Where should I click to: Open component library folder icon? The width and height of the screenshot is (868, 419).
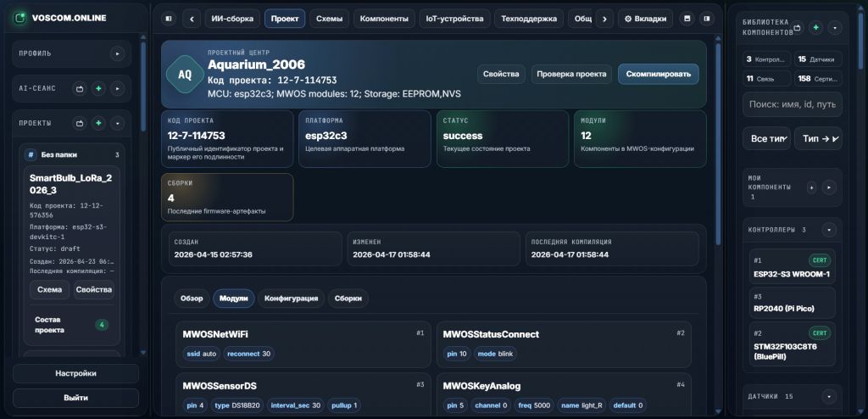[797, 27]
